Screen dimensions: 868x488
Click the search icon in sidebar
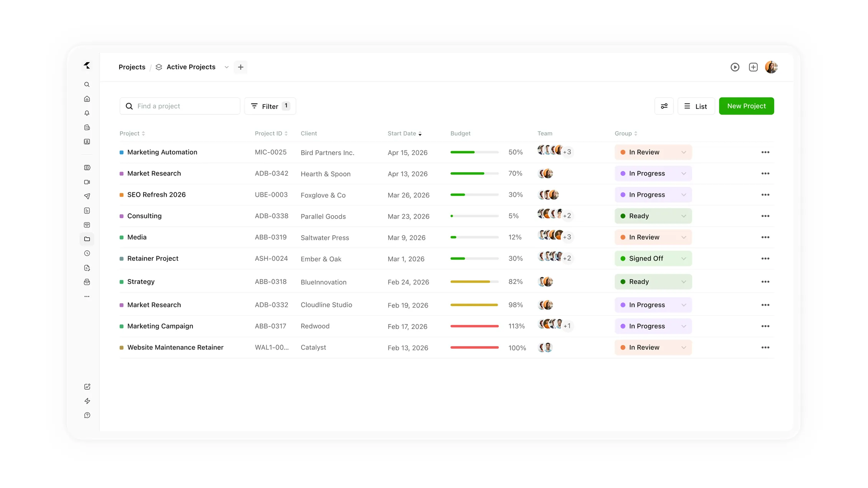(87, 85)
